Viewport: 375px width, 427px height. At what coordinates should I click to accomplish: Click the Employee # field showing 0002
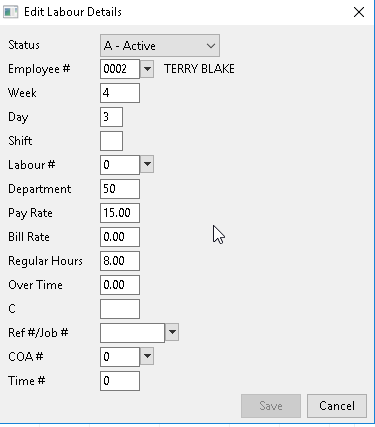pos(120,69)
